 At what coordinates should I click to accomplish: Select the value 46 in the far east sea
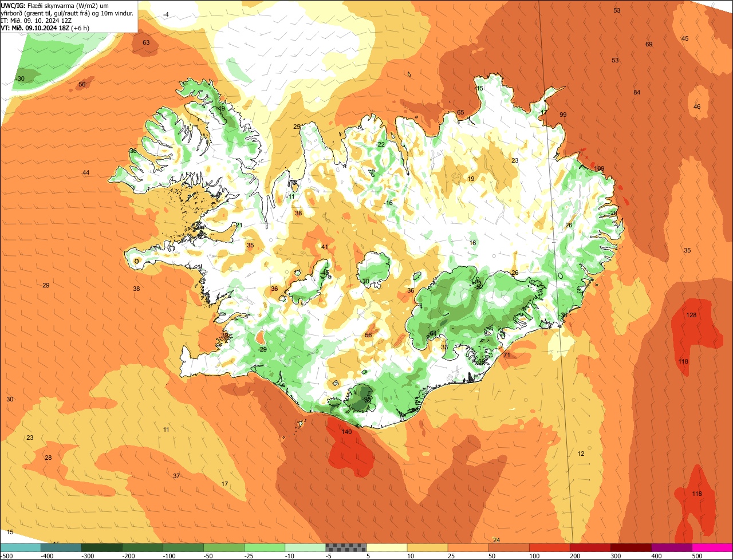tap(697, 107)
